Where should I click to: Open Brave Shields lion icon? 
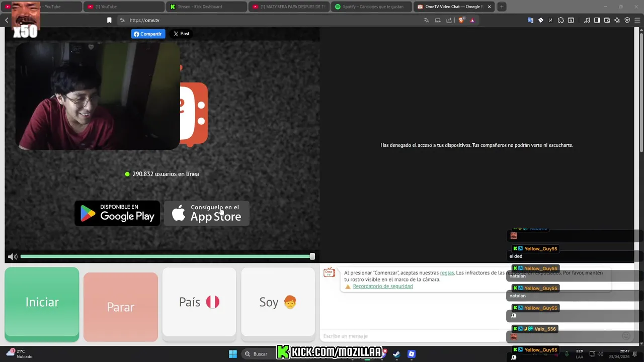tap(461, 20)
